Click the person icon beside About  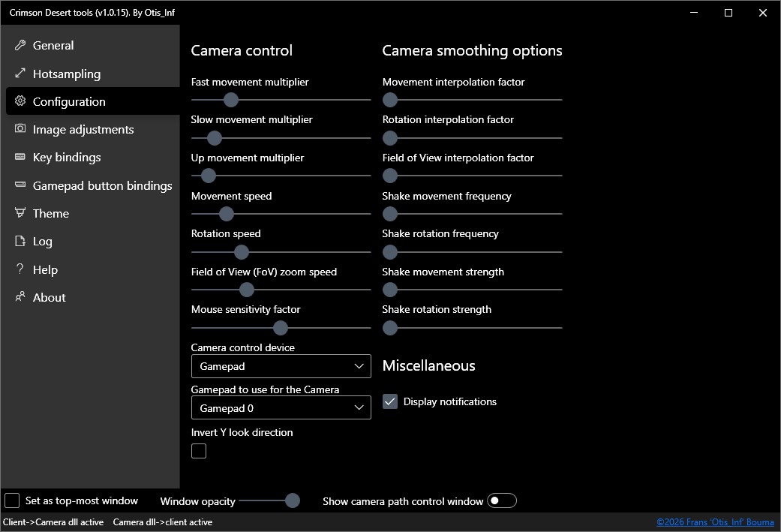click(20, 297)
